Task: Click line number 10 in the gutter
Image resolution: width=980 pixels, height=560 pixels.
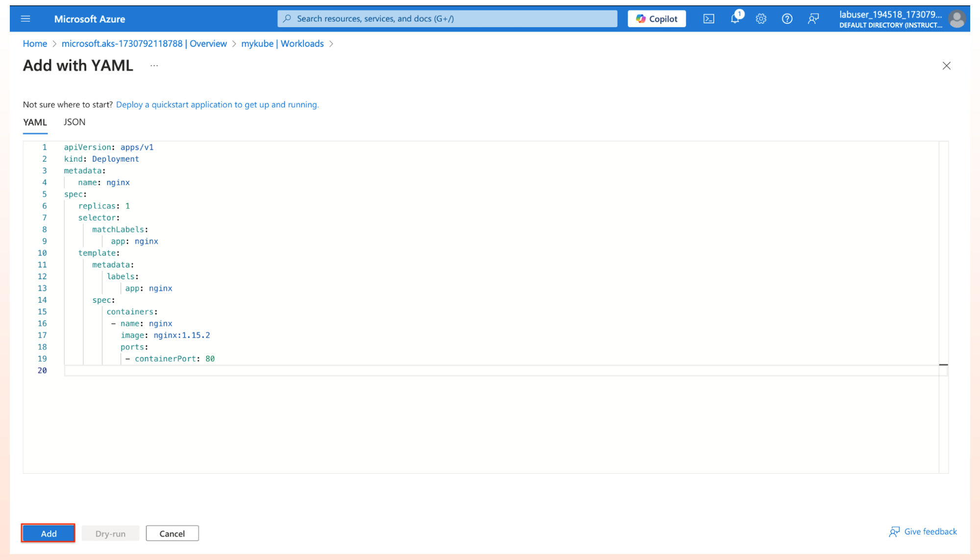Action: 42,253
